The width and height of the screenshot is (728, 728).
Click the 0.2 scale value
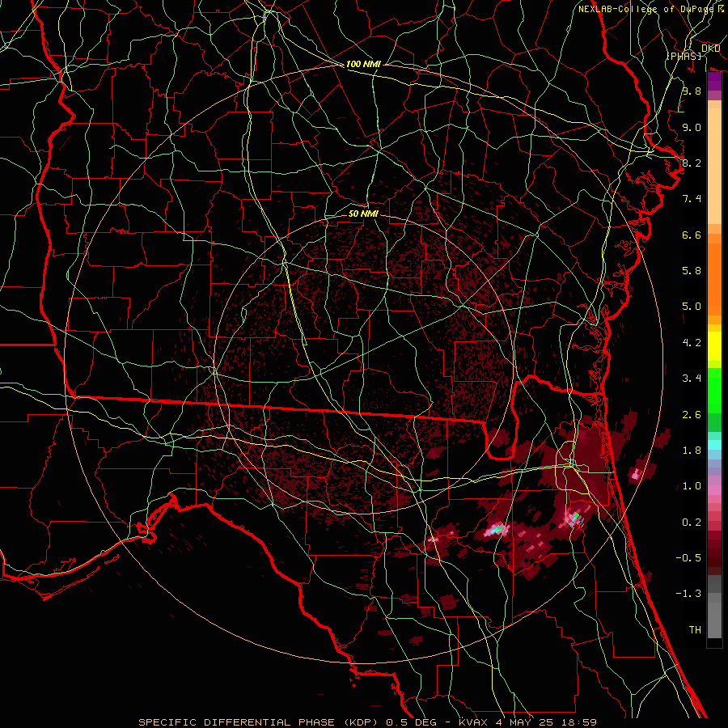tap(692, 523)
